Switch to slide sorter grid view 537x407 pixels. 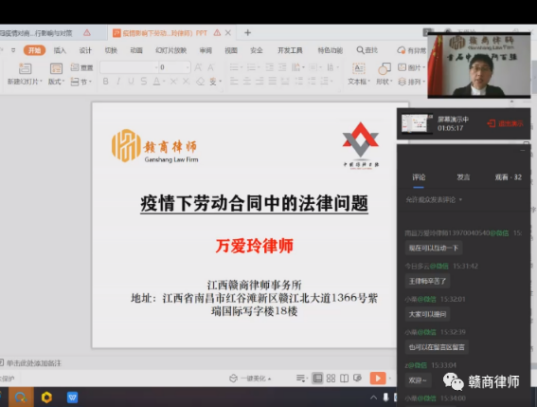pos(331,378)
